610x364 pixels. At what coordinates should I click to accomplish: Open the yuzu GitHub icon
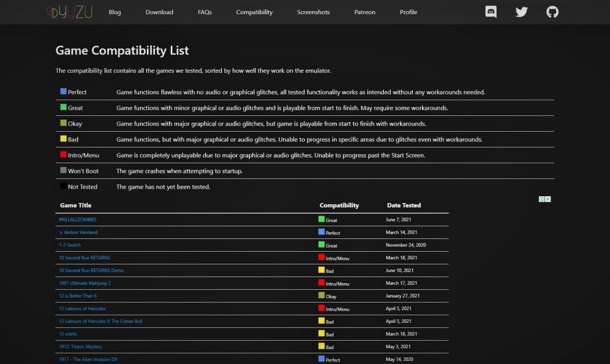553,12
